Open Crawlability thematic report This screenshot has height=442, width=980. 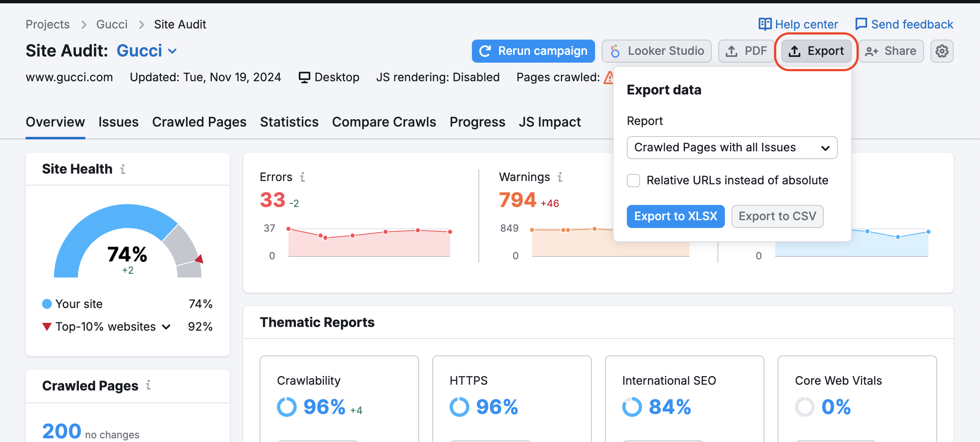(x=309, y=381)
